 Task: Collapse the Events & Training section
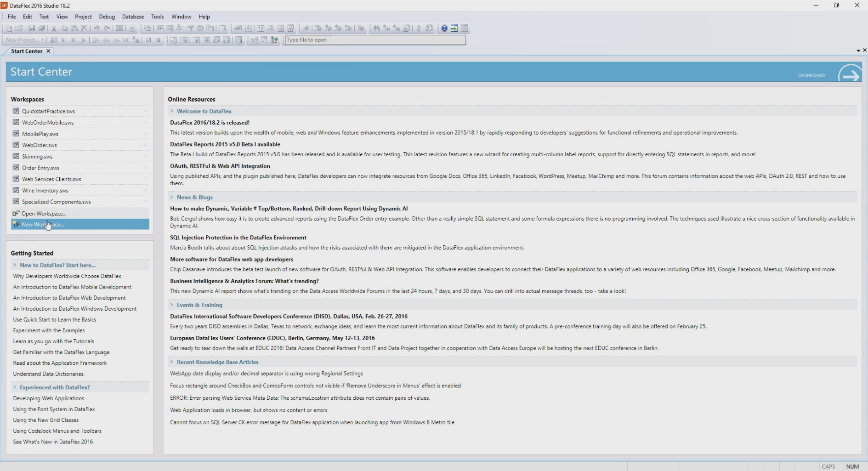(172, 305)
